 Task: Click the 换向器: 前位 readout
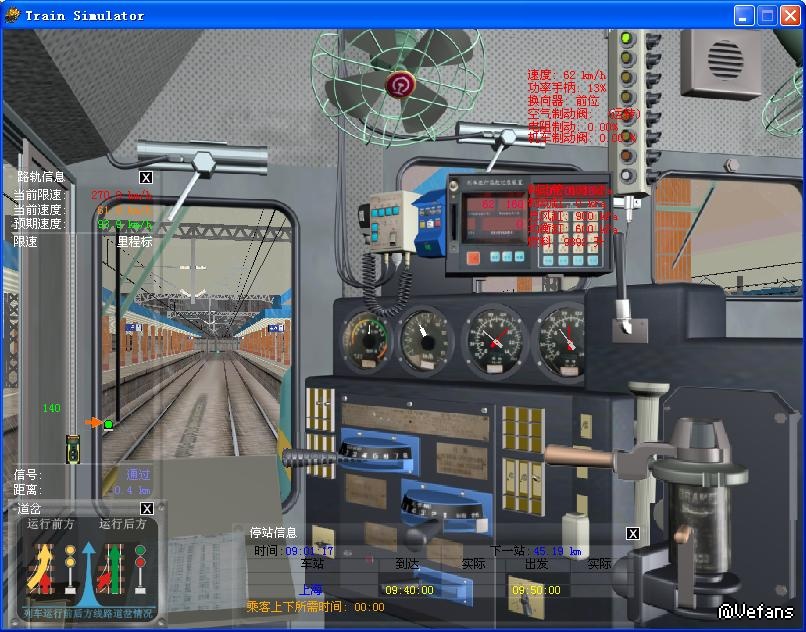pyautogui.click(x=563, y=101)
